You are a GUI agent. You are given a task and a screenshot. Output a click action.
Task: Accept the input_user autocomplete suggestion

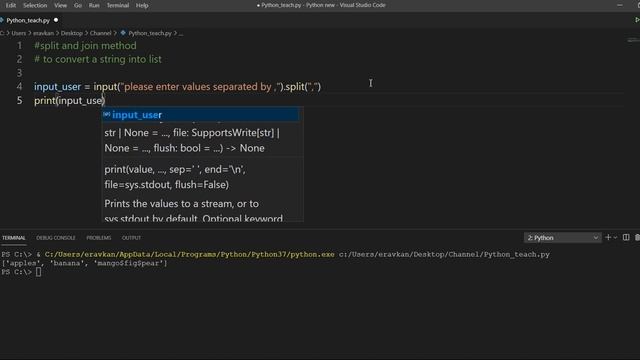coord(200,115)
